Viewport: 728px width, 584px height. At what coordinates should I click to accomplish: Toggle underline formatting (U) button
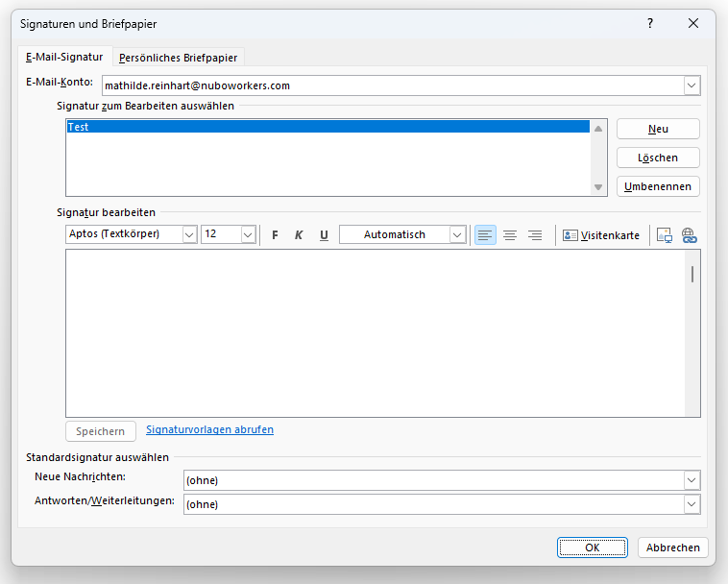point(324,235)
